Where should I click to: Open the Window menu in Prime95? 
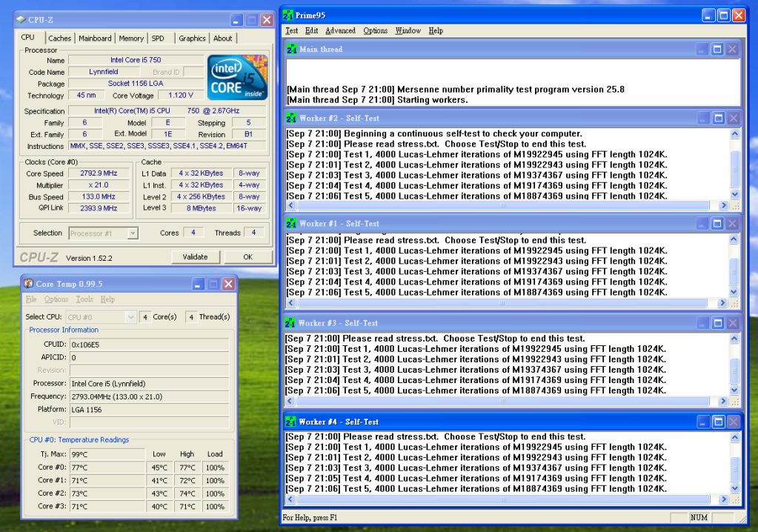pyautogui.click(x=408, y=30)
